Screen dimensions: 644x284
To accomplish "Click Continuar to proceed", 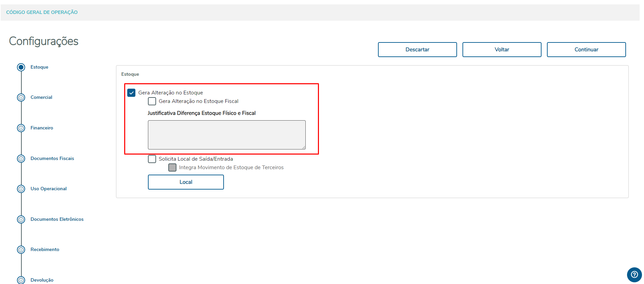I will point(586,50).
